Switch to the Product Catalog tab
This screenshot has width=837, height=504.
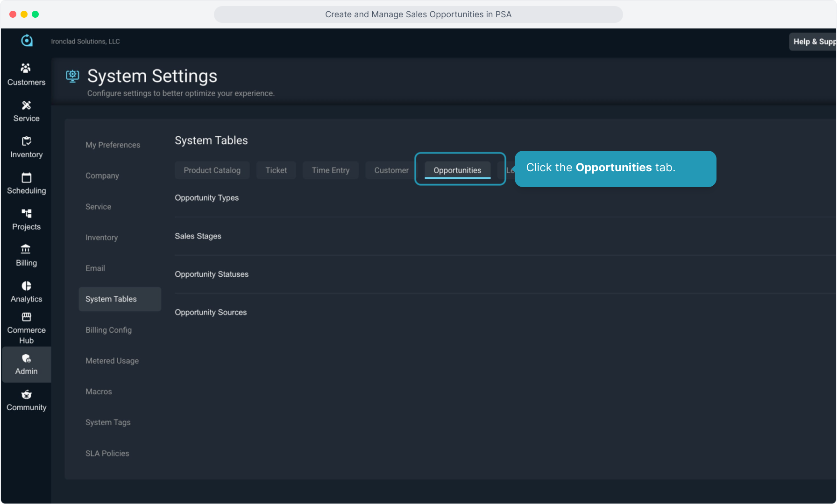point(212,170)
